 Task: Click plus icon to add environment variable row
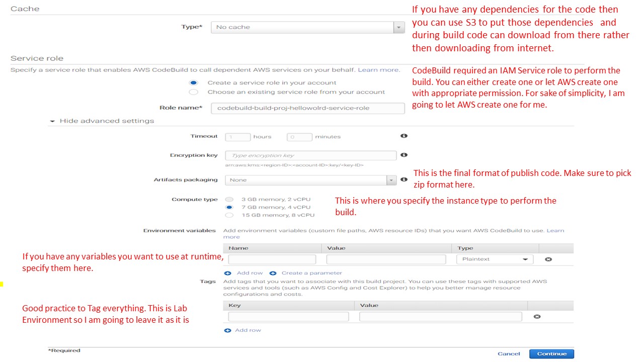tap(227, 273)
